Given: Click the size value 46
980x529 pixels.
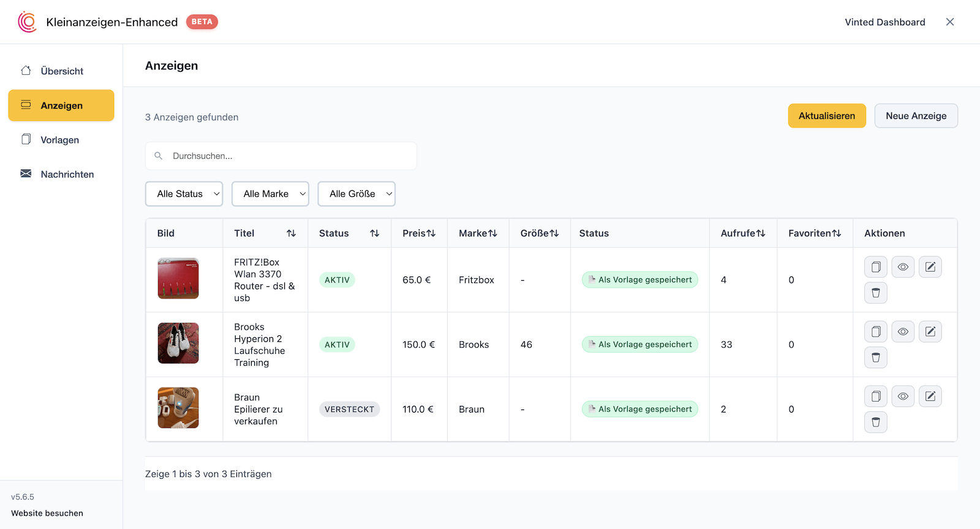Looking at the screenshot, I should pos(526,344).
